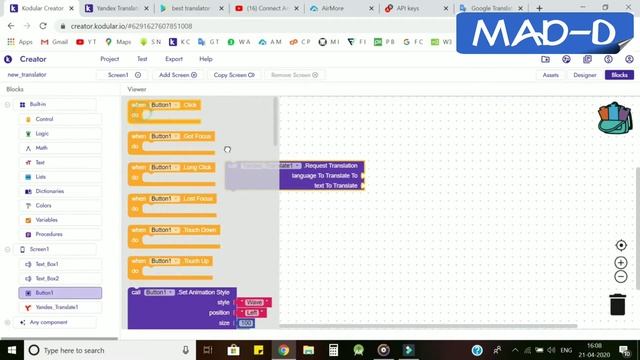Open the Button1 dropdown in the Click block

pyautogui.click(x=165, y=105)
